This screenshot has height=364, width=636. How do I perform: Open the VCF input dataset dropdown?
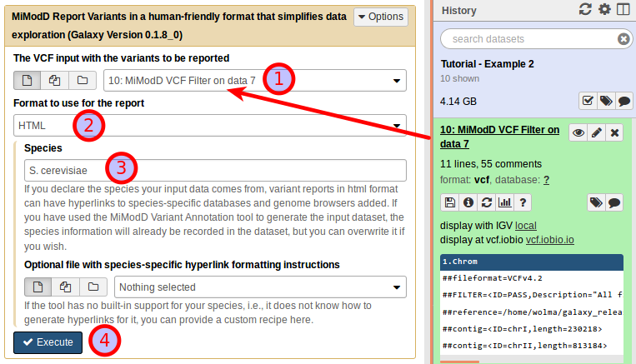[x=255, y=81]
